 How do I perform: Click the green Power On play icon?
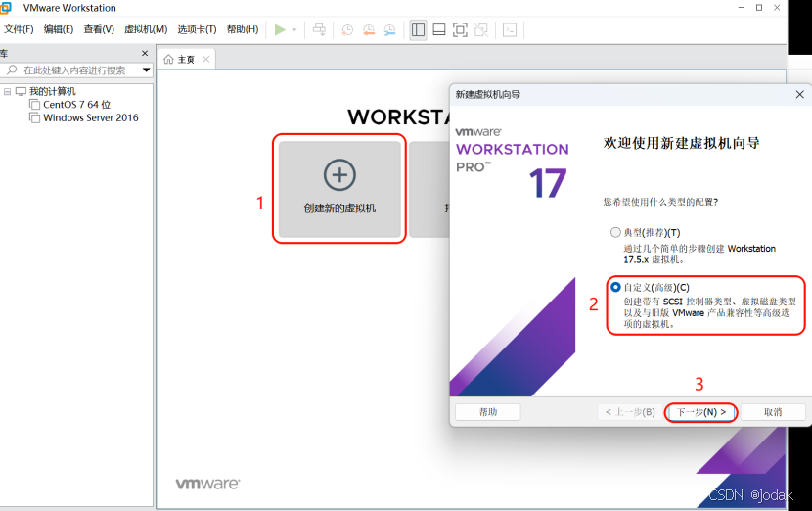[280, 30]
